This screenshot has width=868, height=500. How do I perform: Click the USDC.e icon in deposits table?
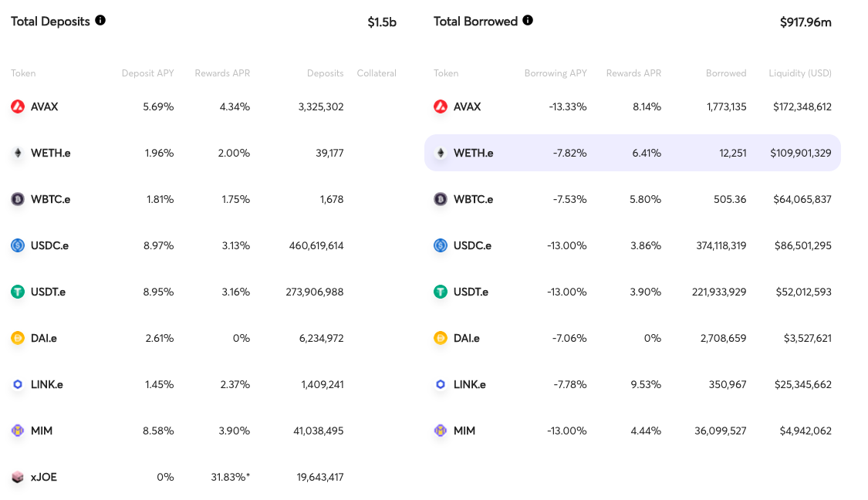pos(18,245)
